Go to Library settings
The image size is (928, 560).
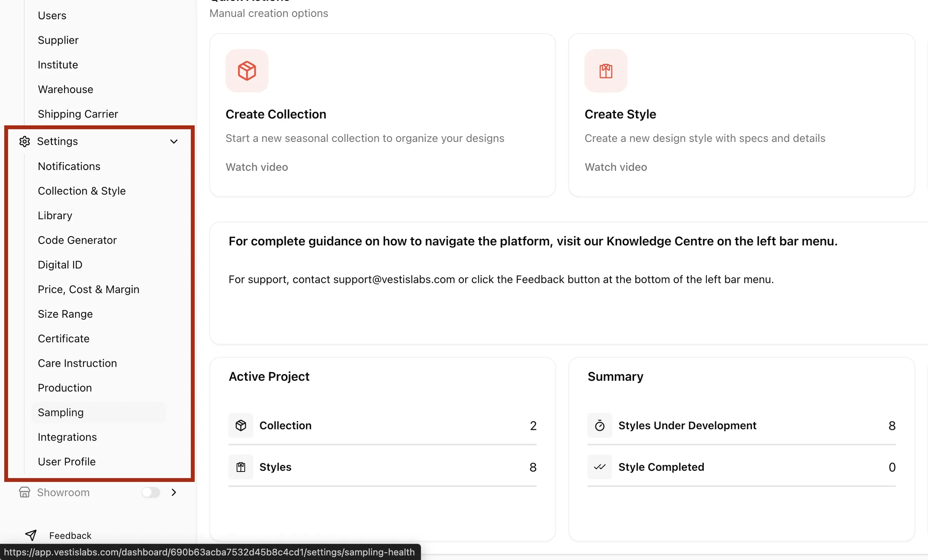click(x=55, y=216)
